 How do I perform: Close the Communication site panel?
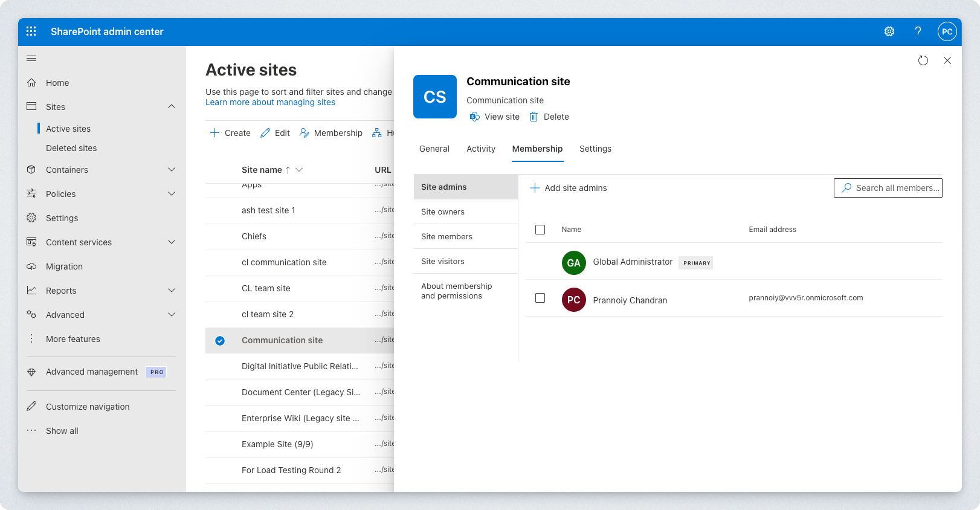(x=947, y=60)
